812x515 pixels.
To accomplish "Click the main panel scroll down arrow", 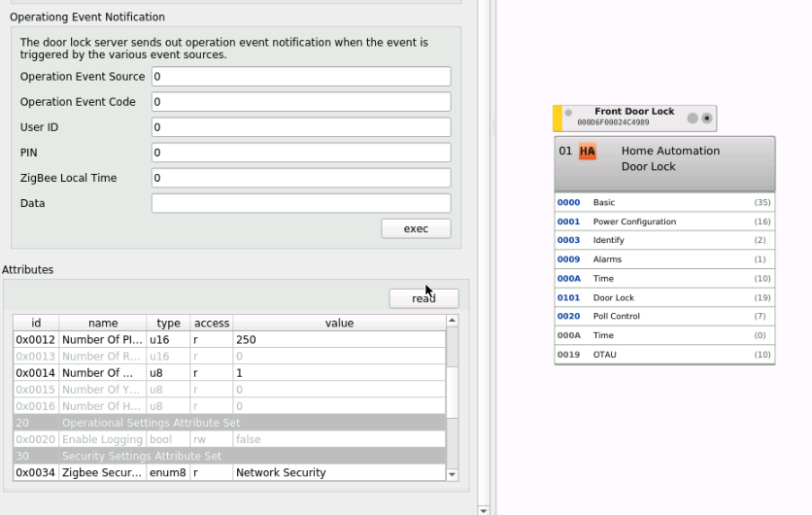I will click(x=483, y=510).
